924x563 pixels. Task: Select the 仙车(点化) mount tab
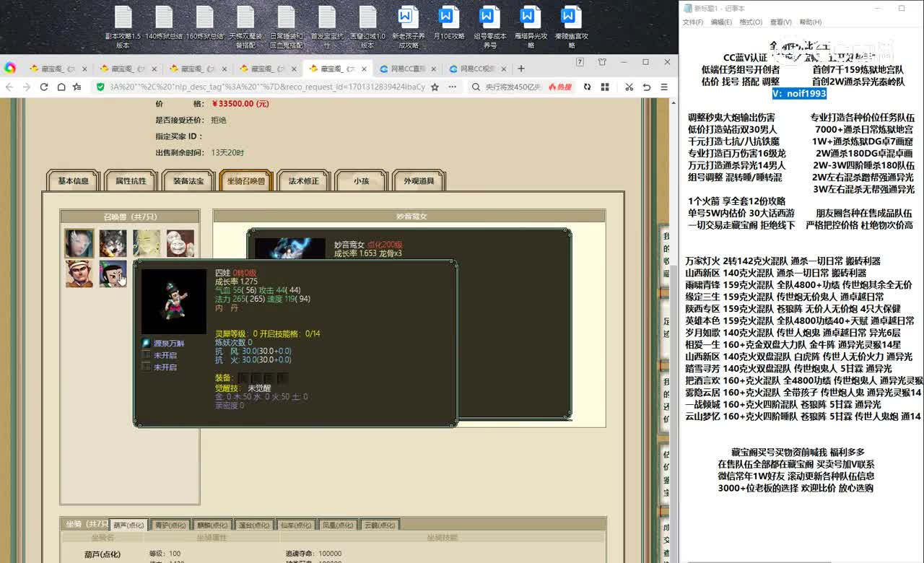tap(297, 525)
